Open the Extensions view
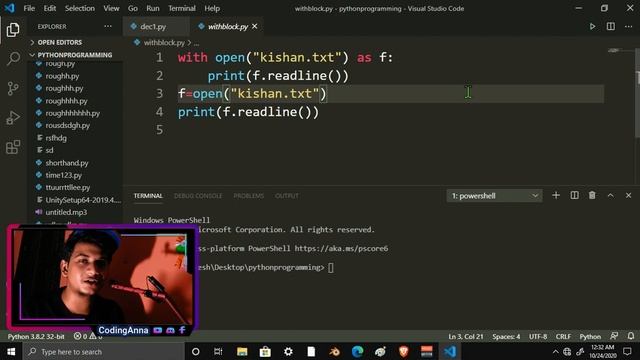The width and height of the screenshot is (640, 360). 13,147
